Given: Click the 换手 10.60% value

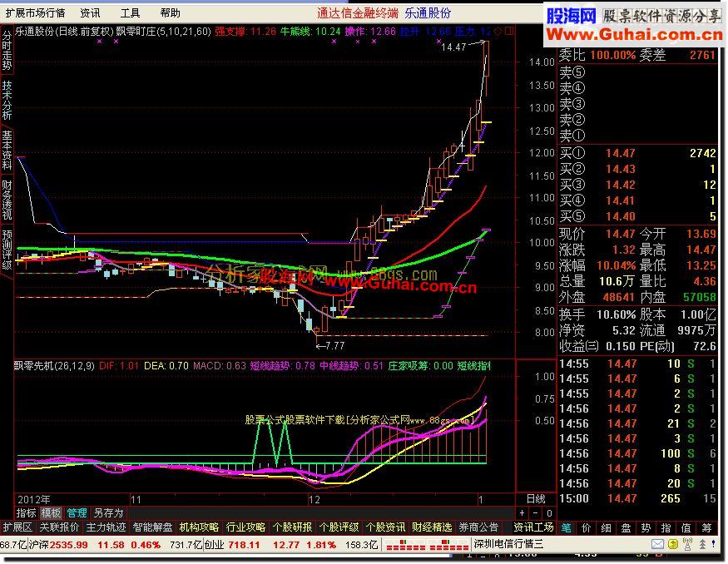Looking at the screenshot, I should point(616,314).
